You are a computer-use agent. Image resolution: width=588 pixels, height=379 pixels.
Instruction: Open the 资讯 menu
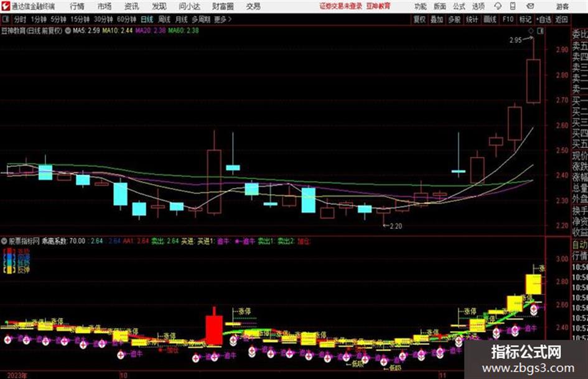(x=132, y=6)
